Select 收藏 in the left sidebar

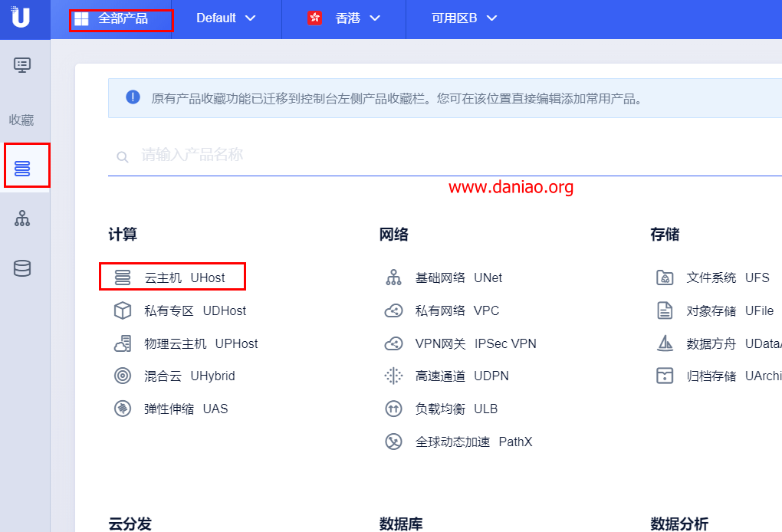[x=21, y=120]
